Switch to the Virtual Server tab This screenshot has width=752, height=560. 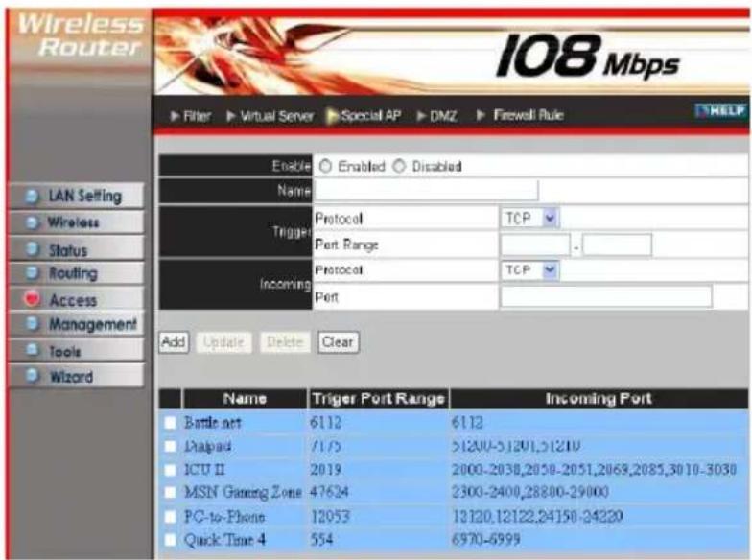click(x=270, y=116)
